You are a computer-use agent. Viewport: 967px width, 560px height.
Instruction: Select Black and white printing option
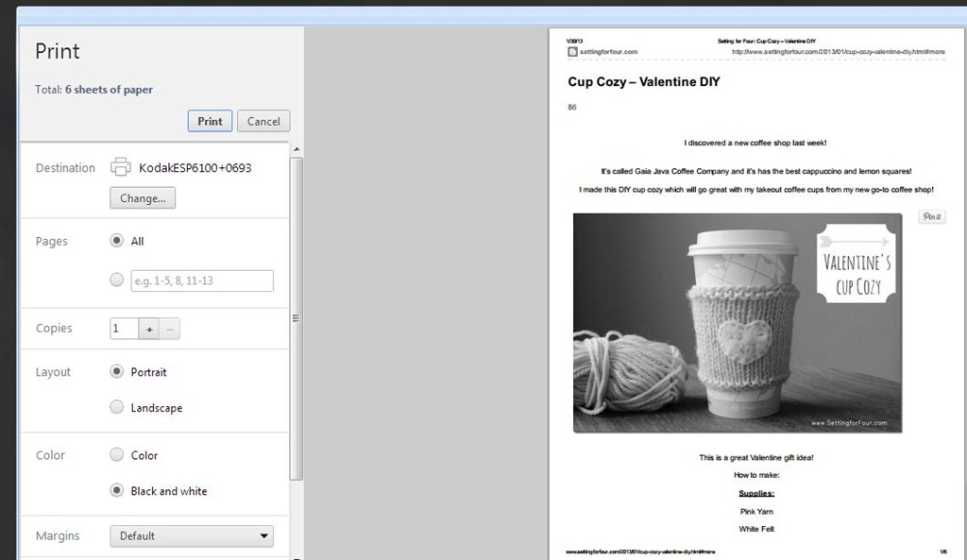point(116,490)
